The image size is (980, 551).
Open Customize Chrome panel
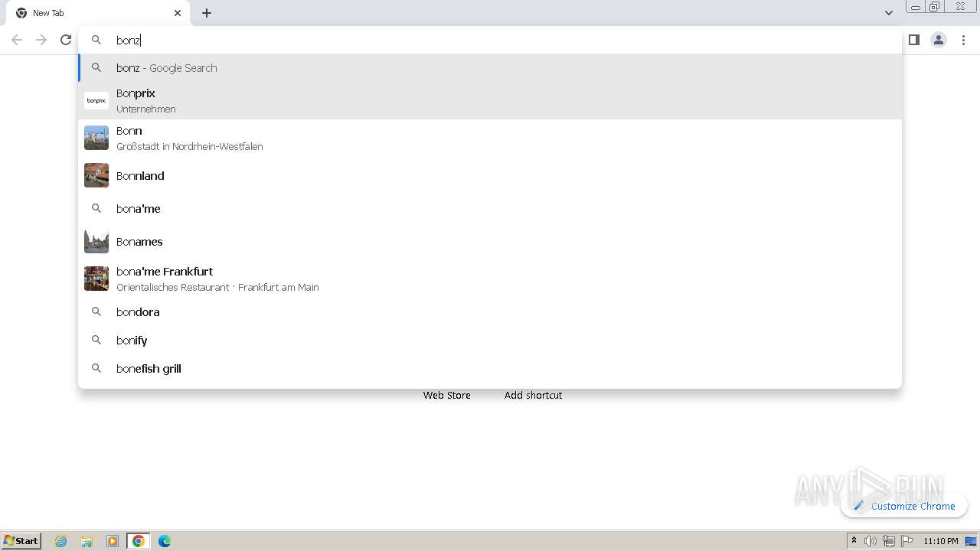coord(904,506)
